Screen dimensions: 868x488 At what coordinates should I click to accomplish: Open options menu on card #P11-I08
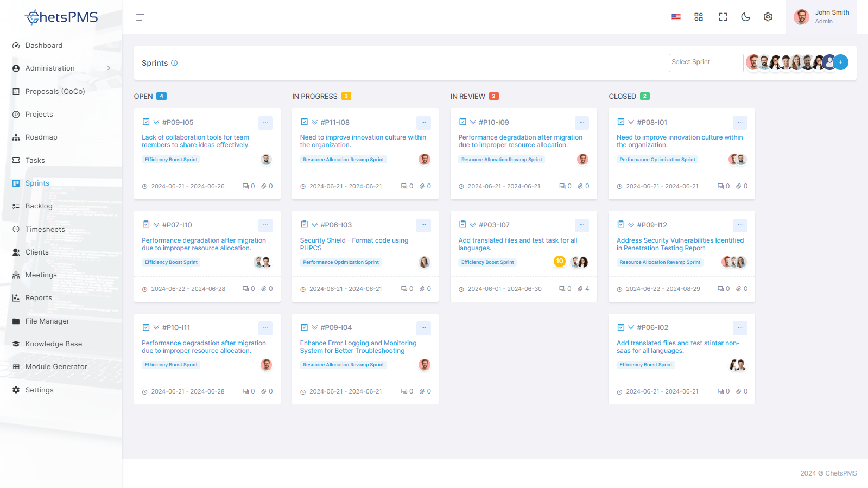[423, 123]
